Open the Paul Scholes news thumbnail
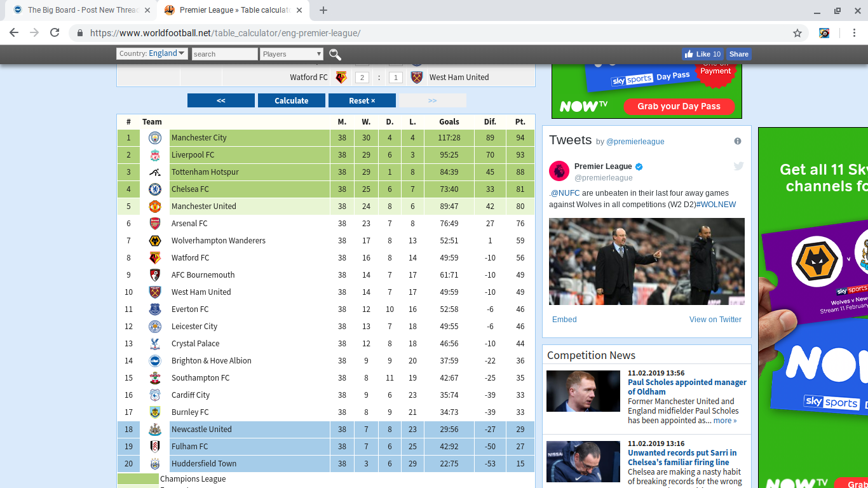The image size is (868, 488). click(x=583, y=391)
